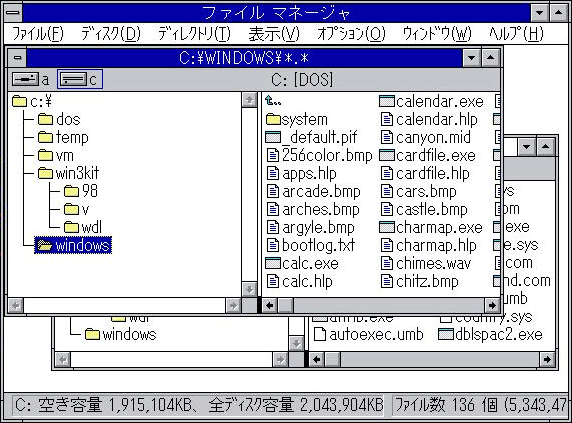The image size is (572, 423).
Task: Select _default.pif file
Action: [311, 137]
